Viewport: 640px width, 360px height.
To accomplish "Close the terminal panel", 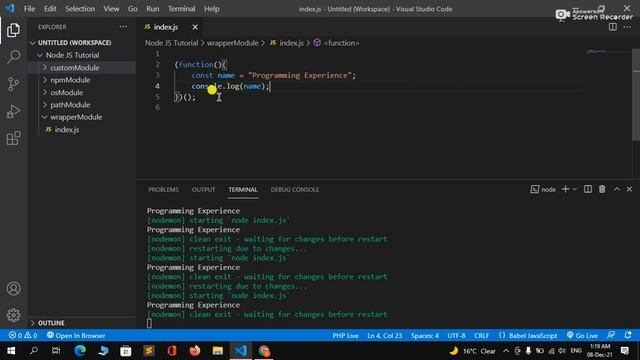I will coord(629,189).
